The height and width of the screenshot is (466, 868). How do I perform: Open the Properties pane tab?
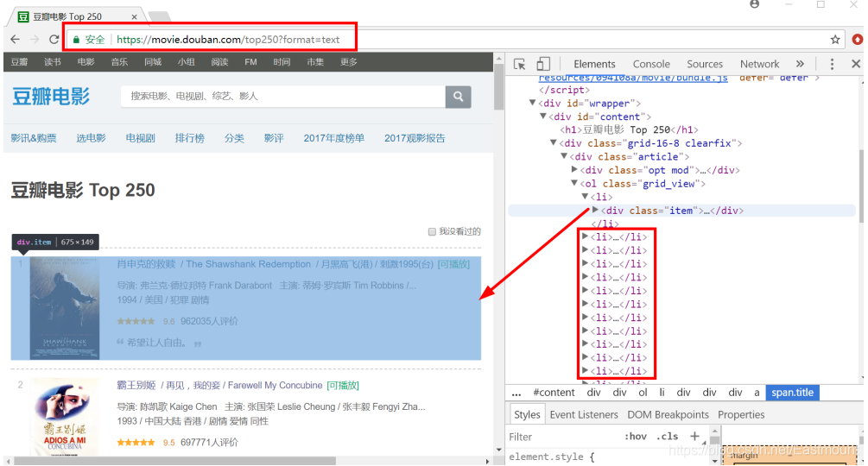[x=741, y=414]
